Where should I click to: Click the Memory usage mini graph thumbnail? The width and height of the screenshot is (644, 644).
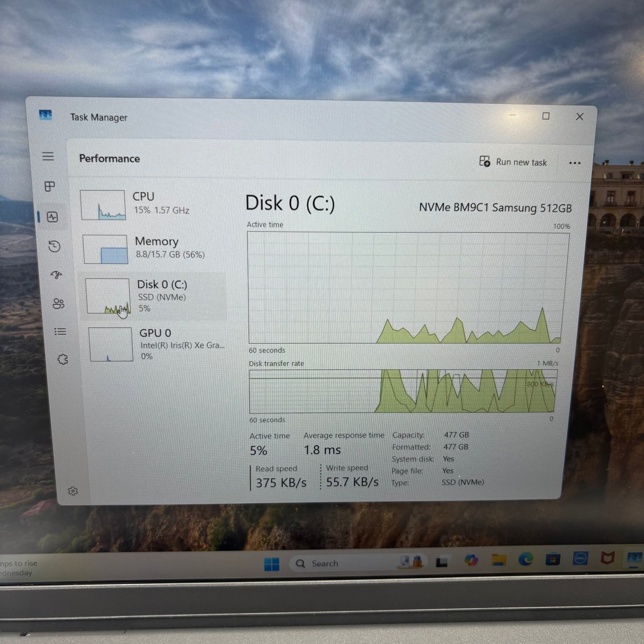coord(105,249)
